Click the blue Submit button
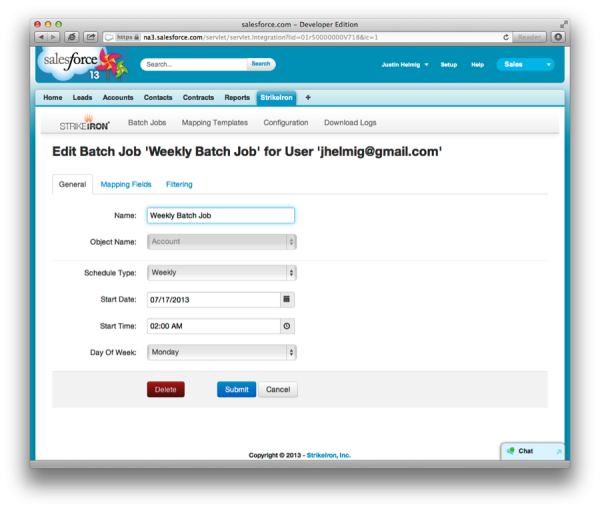 point(236,389)
